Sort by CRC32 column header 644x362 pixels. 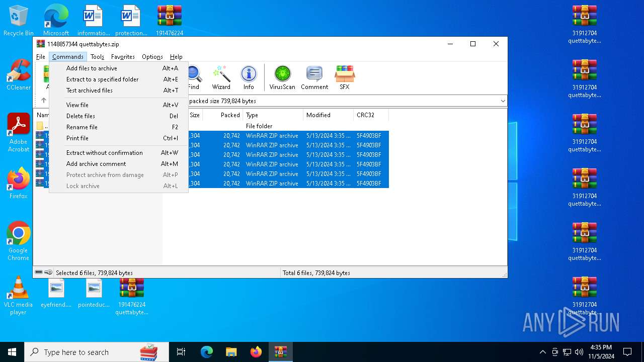click(371, 115)
